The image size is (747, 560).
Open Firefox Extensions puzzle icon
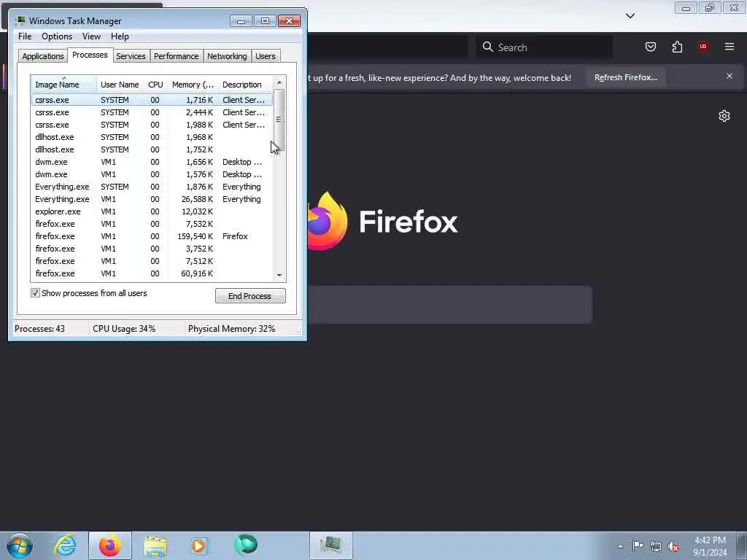pos(677,47)
